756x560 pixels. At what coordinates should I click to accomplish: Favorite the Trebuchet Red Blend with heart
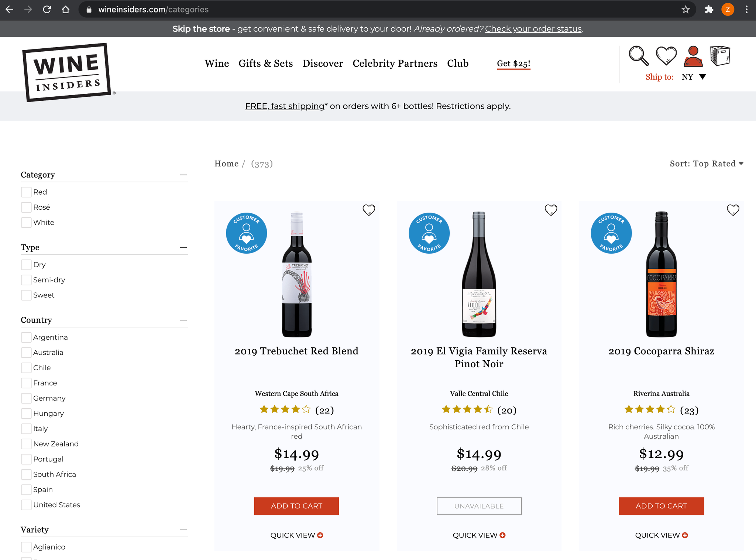(x=368, y=210)
